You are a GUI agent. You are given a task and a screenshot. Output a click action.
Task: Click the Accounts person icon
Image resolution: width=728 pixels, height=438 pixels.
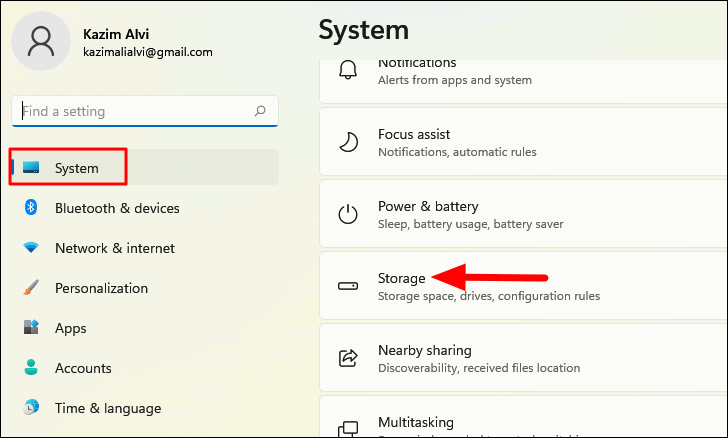click(31, 367)
